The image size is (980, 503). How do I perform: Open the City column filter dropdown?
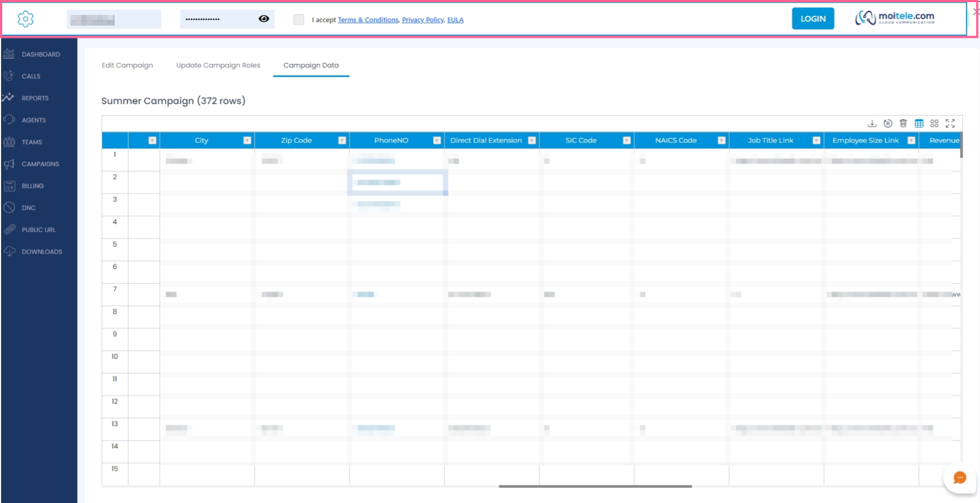pyautogui.click(x=247, y=141)
